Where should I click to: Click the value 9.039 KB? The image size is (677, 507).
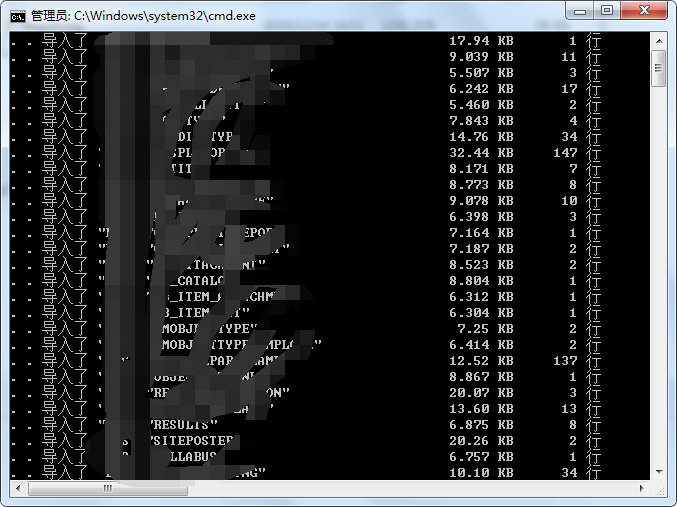481,57
